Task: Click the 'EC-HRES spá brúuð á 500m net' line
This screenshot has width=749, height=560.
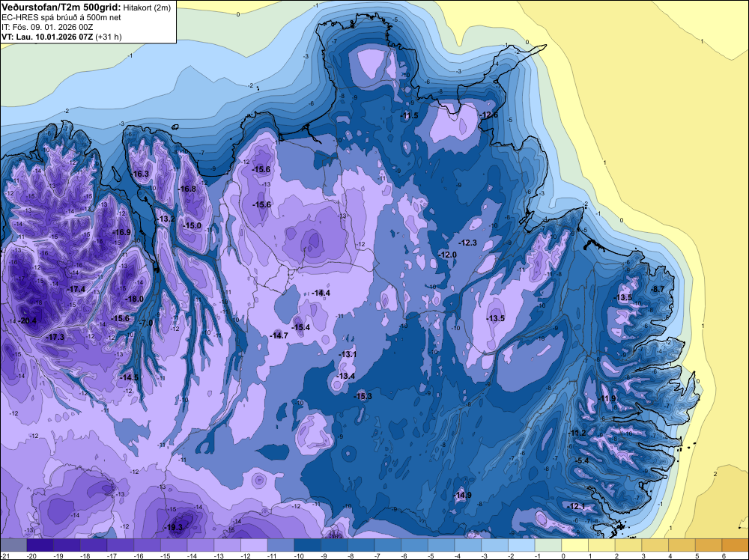Action: coord(61,17)
